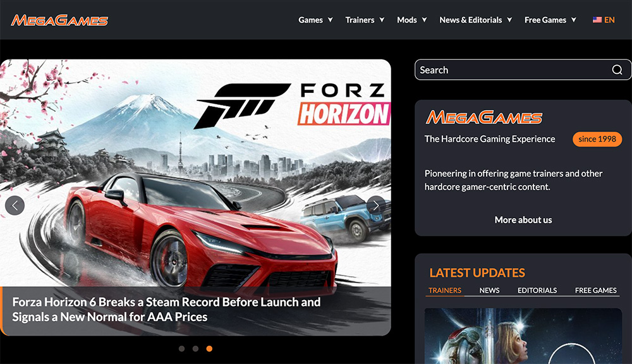Open the Mods menu in header
This screenshot has width=632, height=364.
pyautogui.click(x=406, y=20)
